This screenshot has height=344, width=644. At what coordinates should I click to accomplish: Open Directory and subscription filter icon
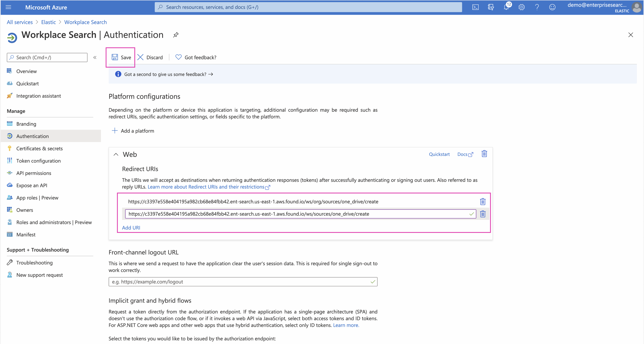491,7
